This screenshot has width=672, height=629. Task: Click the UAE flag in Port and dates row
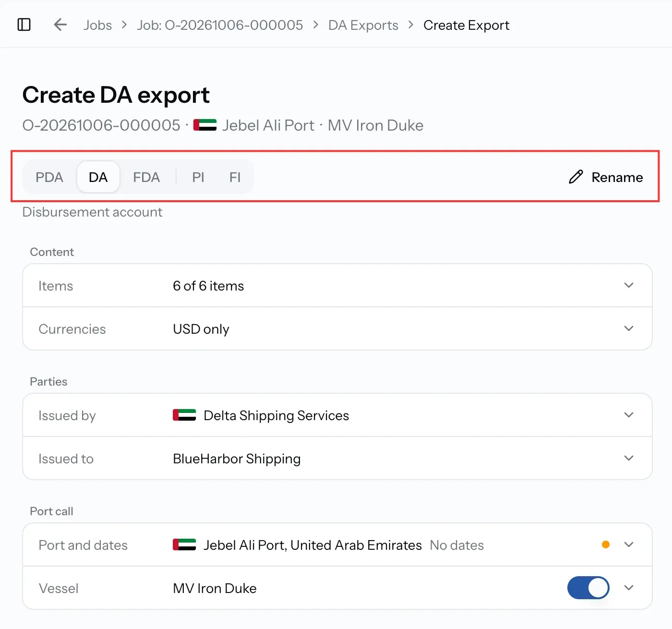click(x=184, y=544)
